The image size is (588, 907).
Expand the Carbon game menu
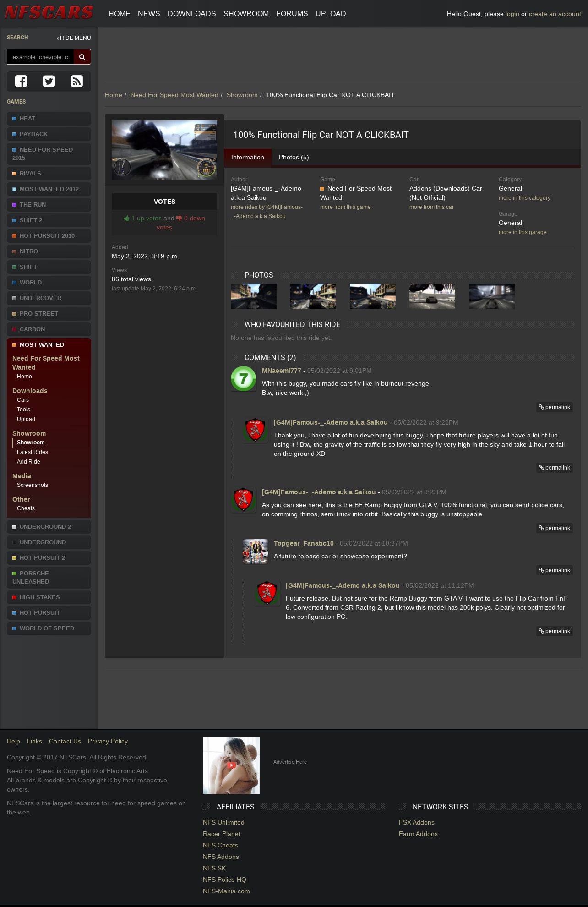(x=49, y=329)
